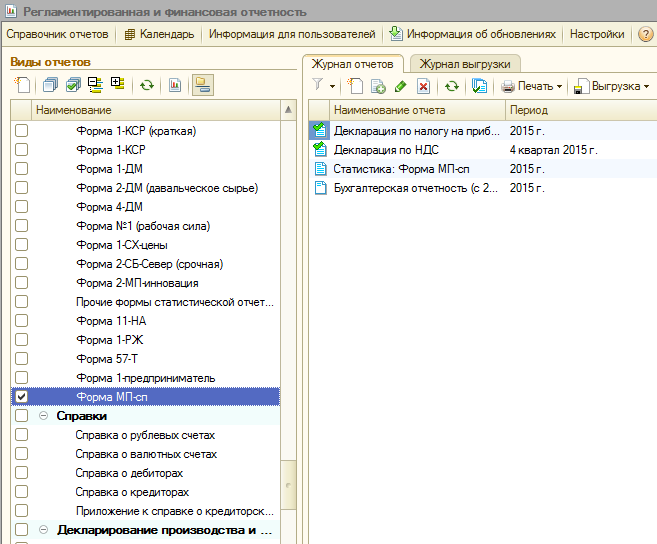Check the Форма 1-КСР (краткая) checkbox
This screenshot has height=544, width=657.
coord(21,131)
